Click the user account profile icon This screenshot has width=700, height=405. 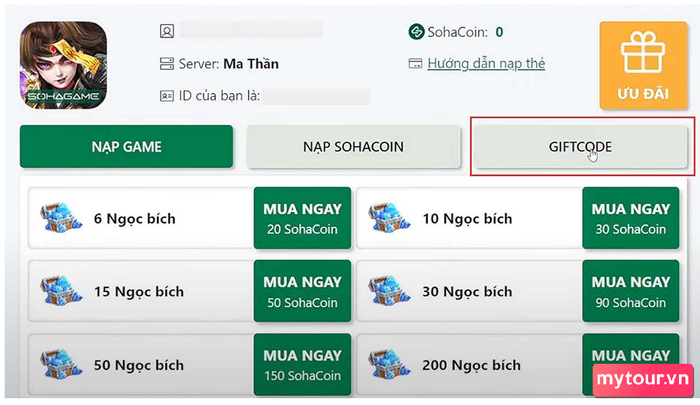click(167, 32)
